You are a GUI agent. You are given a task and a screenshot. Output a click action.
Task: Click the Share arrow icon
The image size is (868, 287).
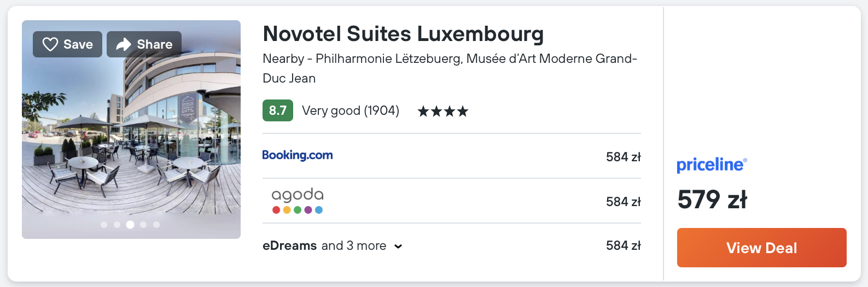[124, 44]
